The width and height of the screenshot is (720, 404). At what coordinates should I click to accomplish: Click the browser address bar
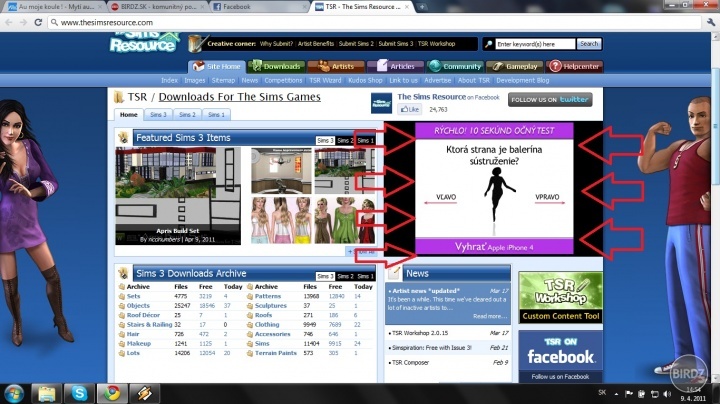pyautogui.click(x=374, y=22)
